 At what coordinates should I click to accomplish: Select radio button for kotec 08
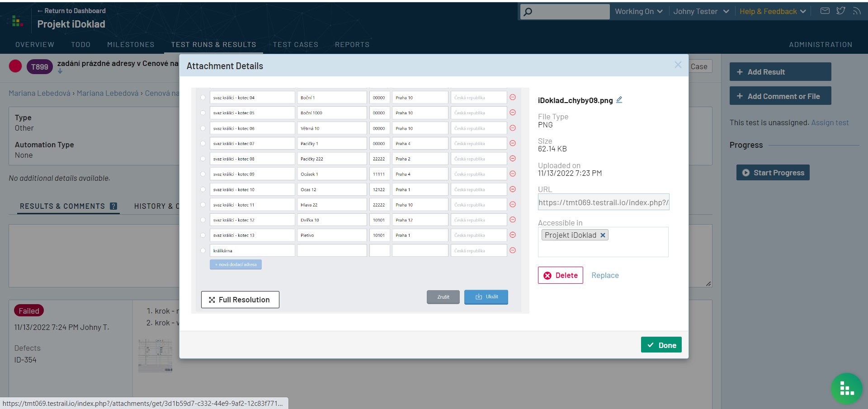[x=203, y=159]
